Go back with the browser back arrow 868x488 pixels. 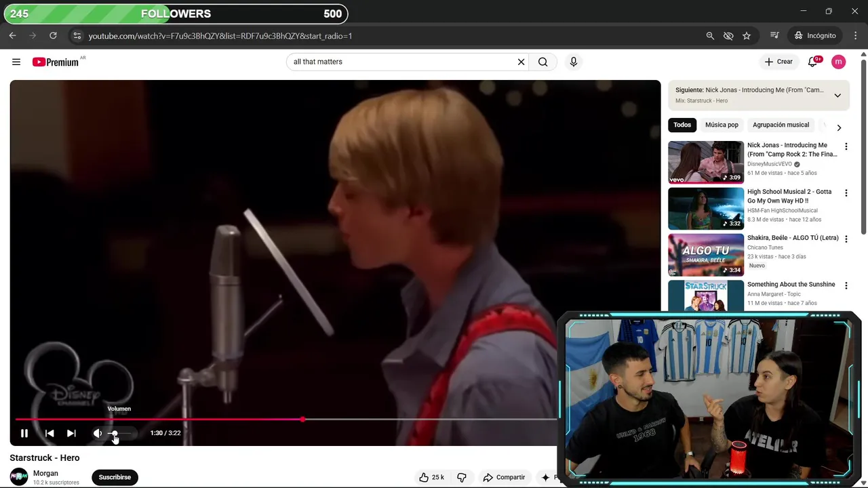pyautogui.click(x=12, y=35)
